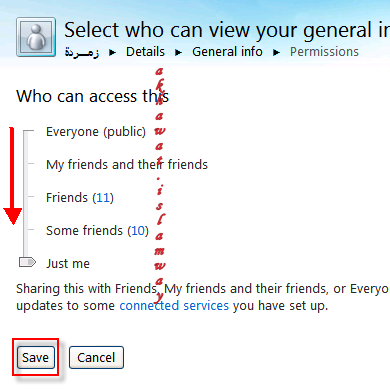Viewport: 390px width, 391px height.
Task: Choose My friends and their friends level
Action: 127,165
